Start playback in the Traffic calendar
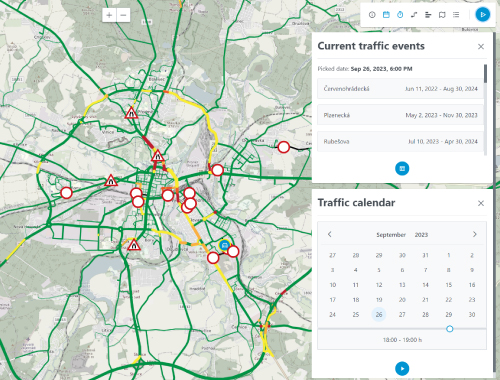 [402, 369]
